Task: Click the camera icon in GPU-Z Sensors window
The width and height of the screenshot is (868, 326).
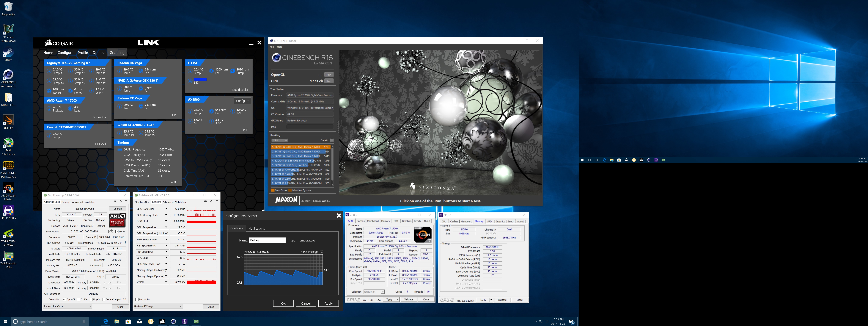Action: (205, 201)
